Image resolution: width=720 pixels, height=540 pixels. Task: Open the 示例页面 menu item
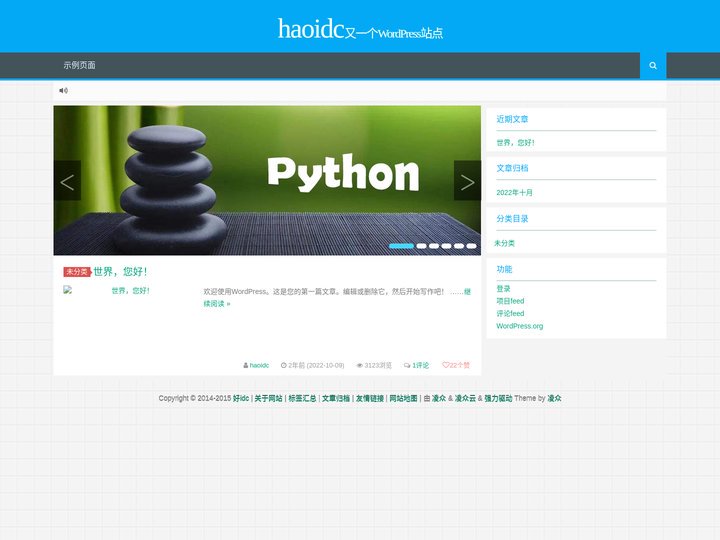tap(79, 65)
